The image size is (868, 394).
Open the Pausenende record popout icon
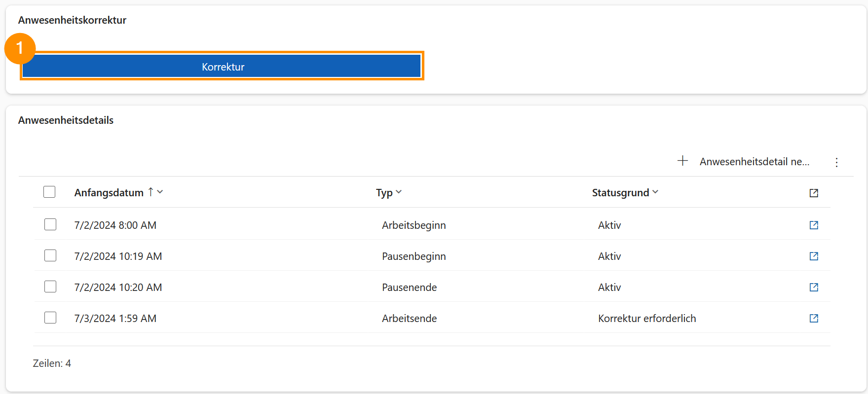(x=814, y=287)
